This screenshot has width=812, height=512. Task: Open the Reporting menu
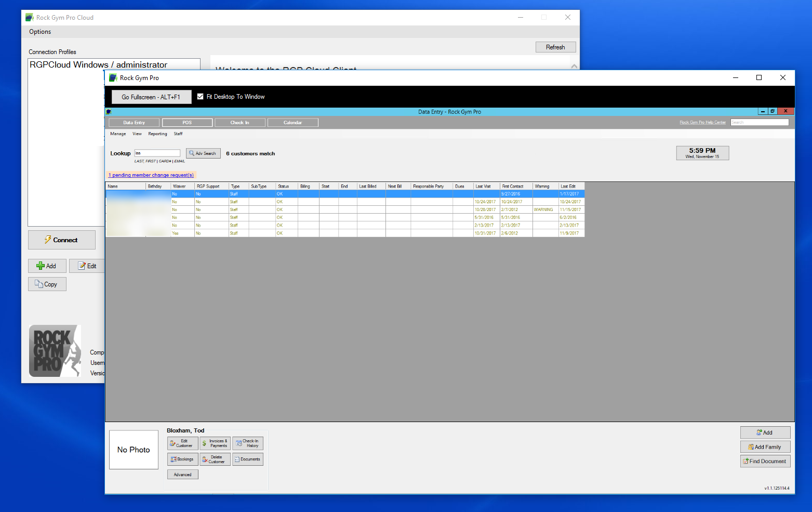157,134
